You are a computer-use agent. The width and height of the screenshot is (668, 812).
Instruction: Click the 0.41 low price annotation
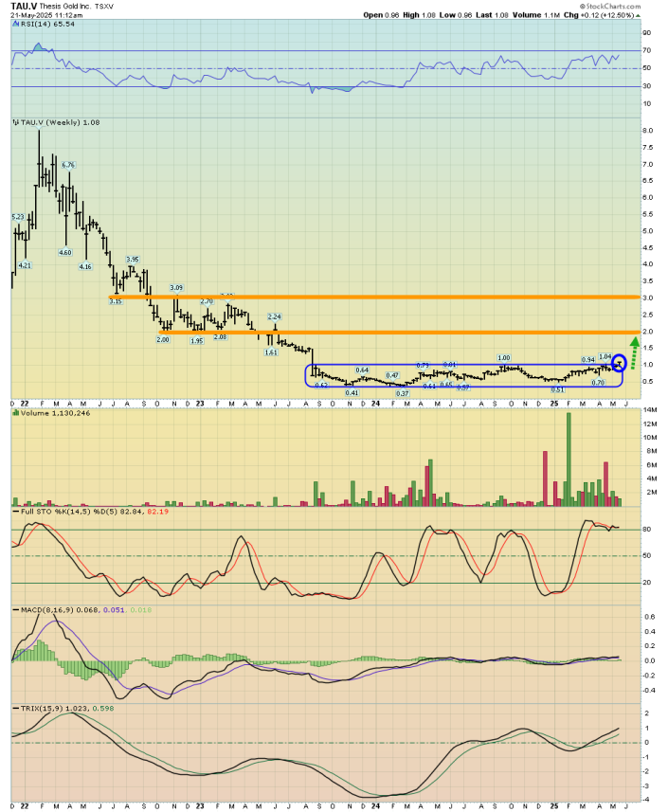tap(352, 393)
